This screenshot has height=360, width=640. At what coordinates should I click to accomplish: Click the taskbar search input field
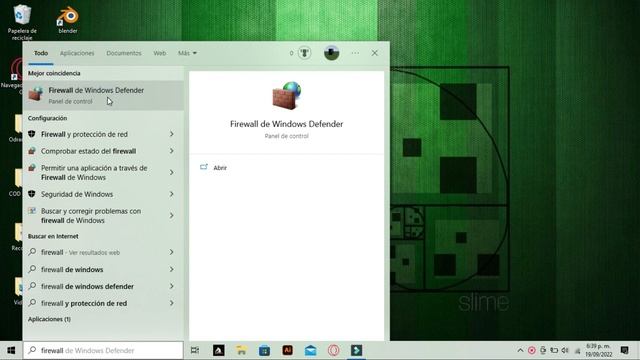[x=103, y=350]
